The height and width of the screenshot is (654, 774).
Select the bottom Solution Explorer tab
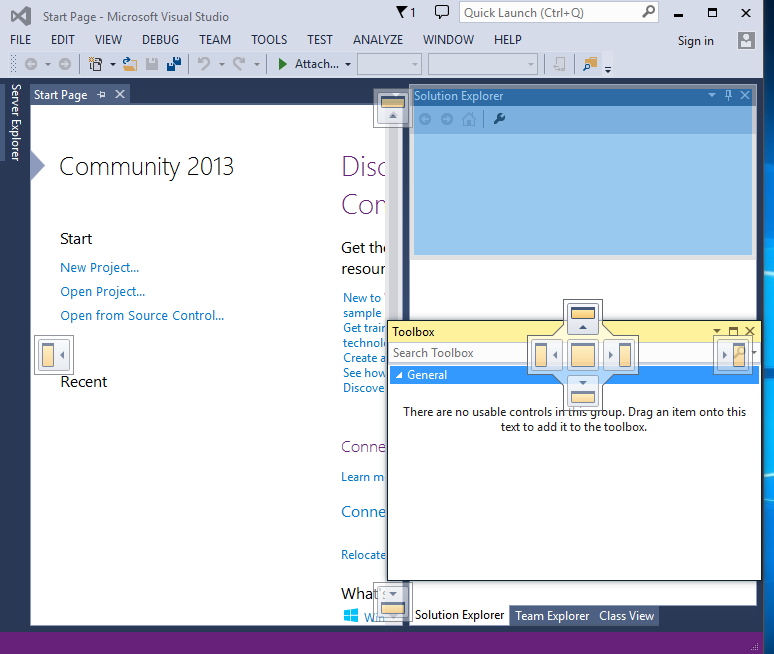(x=460, y=615)
